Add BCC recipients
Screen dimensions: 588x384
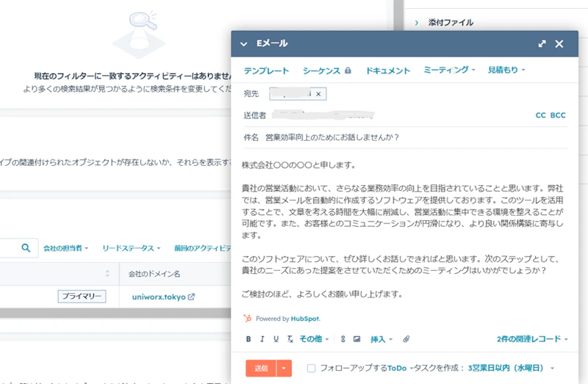[558, 115]
